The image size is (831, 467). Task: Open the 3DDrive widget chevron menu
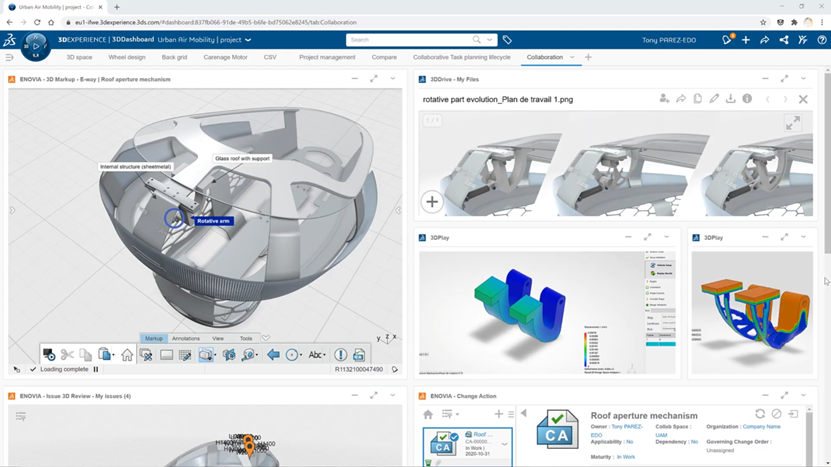tap(803, 78)
